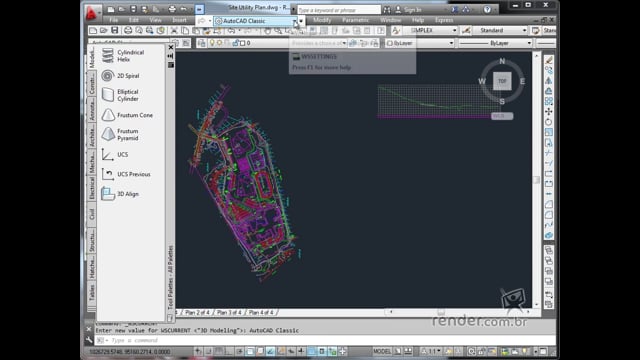This screenshot has width=640, height=360.
Task: Open the View menu
Action: pyautogui.click(x=155, y=20)
